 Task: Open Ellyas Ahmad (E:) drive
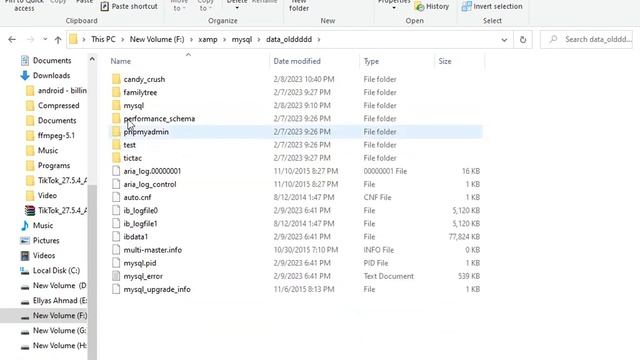coord(60,300)
